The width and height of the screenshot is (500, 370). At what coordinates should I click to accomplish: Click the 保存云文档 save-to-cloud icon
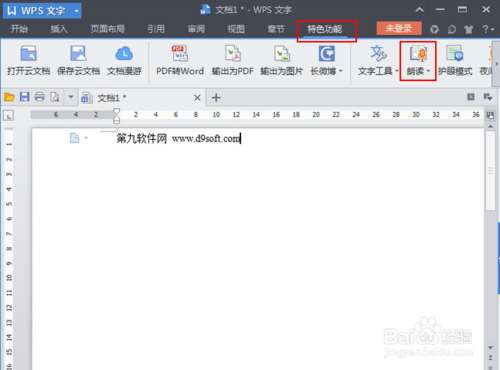pos(78,54)
